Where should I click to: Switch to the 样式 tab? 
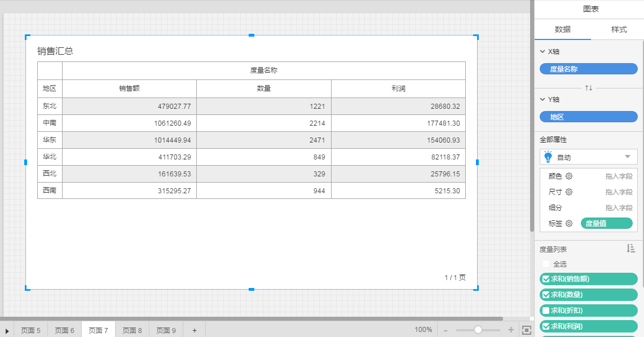(619, 29)
